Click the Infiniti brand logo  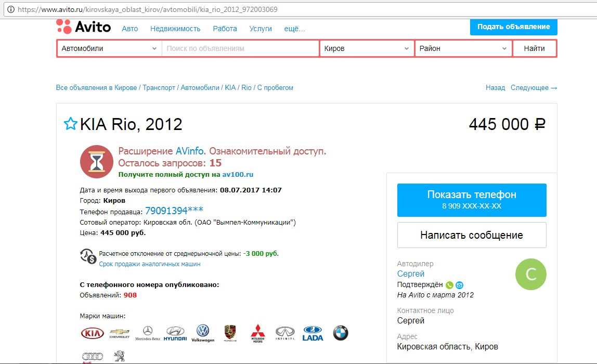pyautogui.click(x=285, y=333)
